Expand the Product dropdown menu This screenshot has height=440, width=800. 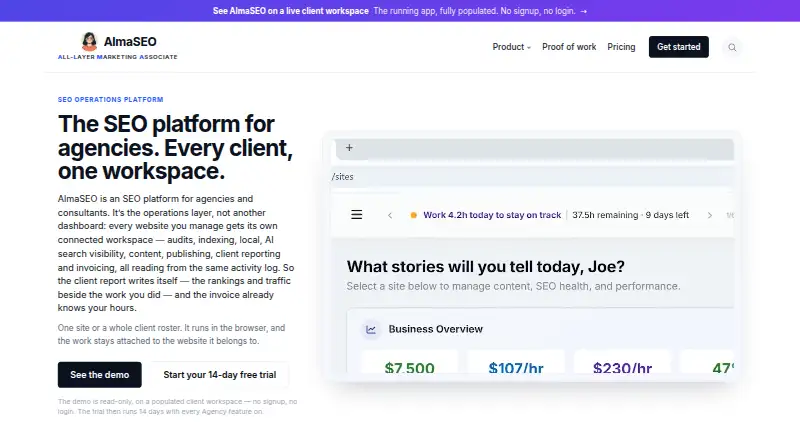click(x=511, y=47)
